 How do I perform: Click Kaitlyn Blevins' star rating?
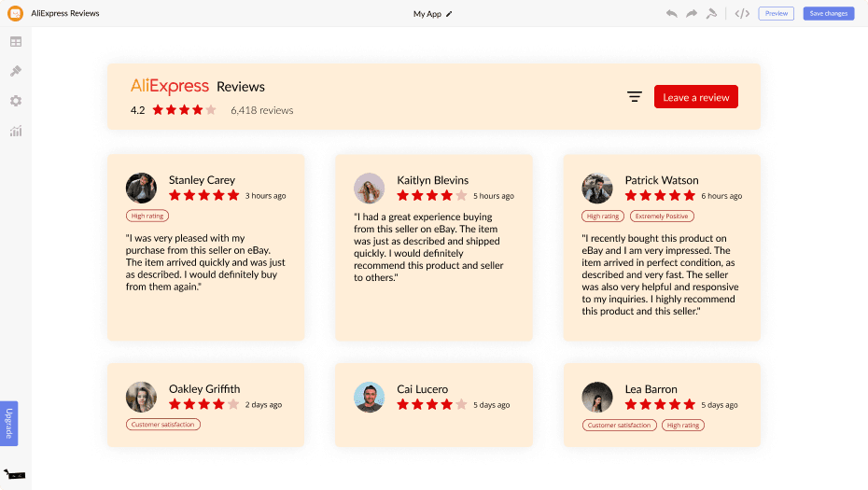click(x=432, y=195)
